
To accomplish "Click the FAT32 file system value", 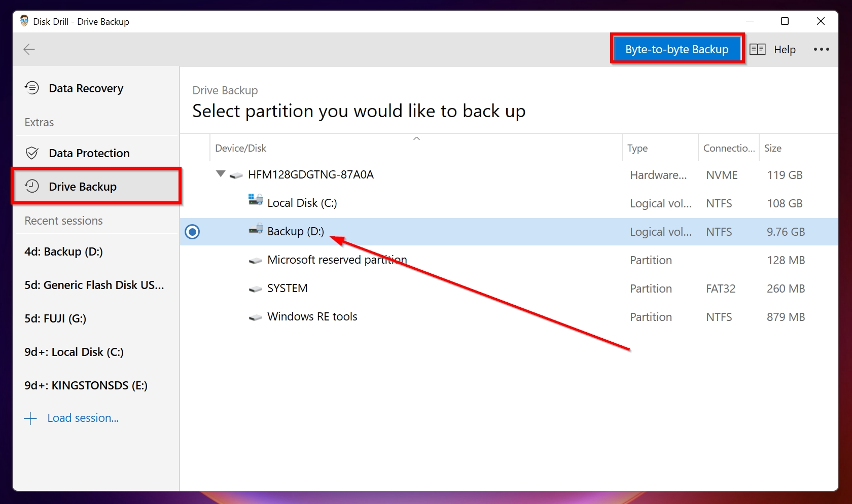I will [x=721, y=289].
